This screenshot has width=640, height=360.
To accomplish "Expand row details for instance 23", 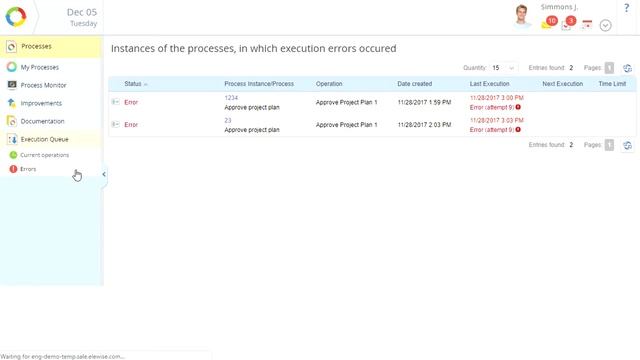I will tap(116, 124).
